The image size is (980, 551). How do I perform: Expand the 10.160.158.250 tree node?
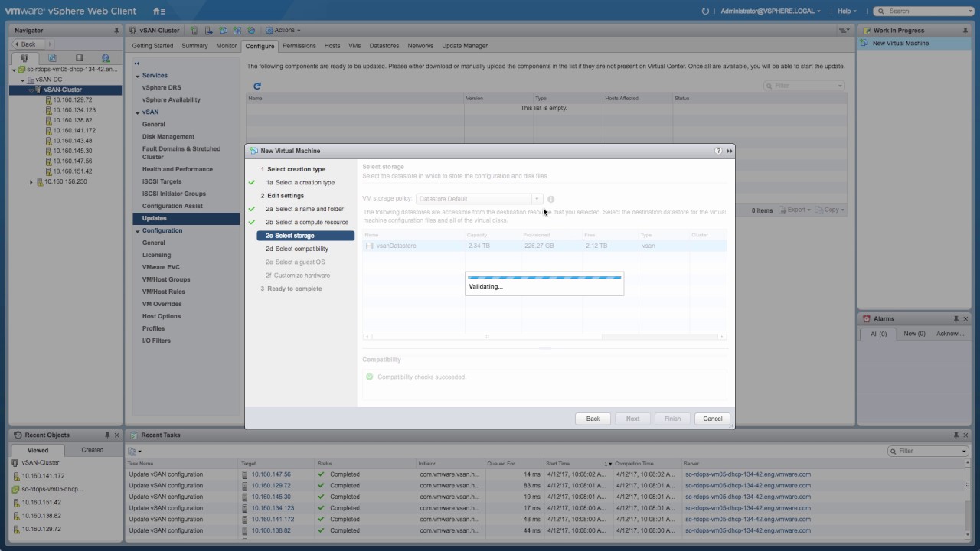tap(31, 182)
